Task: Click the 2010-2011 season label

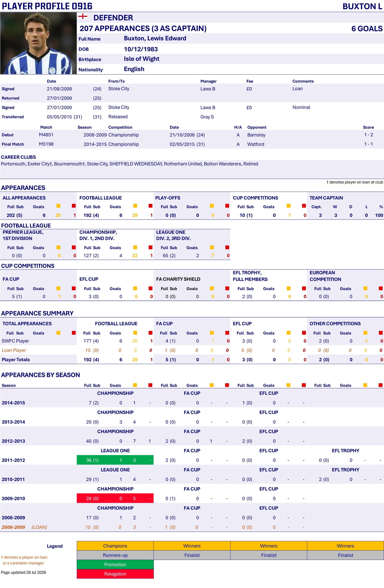Action: pyautogui.click(x=13, y=479)
